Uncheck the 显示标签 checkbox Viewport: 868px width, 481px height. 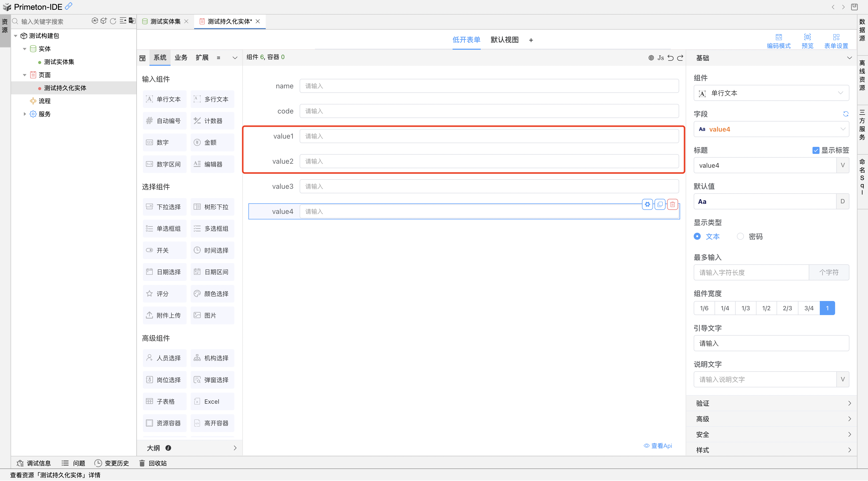[816, 150]
